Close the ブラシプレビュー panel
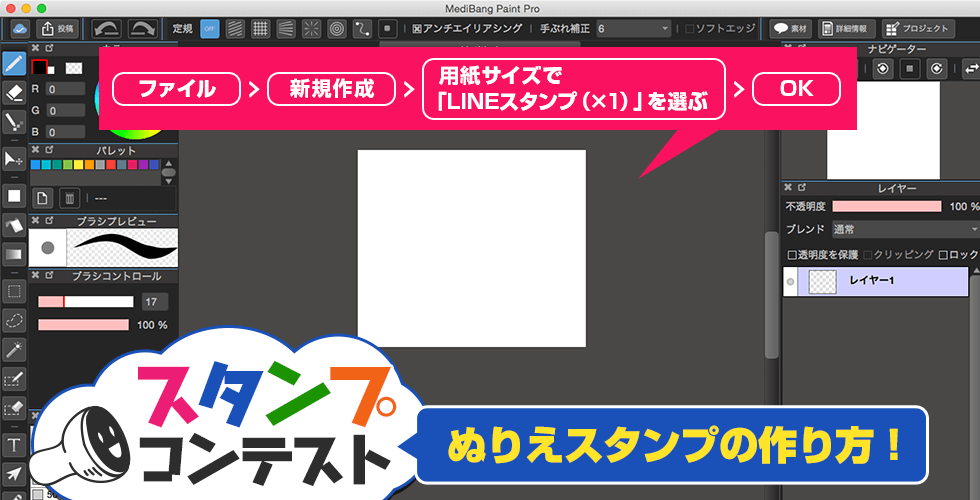Viewport: 980px width, 500px height. click(35, 221)
